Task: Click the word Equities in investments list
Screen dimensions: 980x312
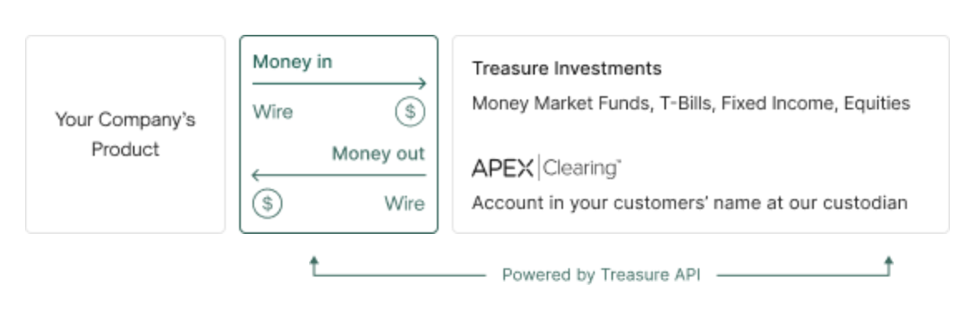Action: [877, 103]
